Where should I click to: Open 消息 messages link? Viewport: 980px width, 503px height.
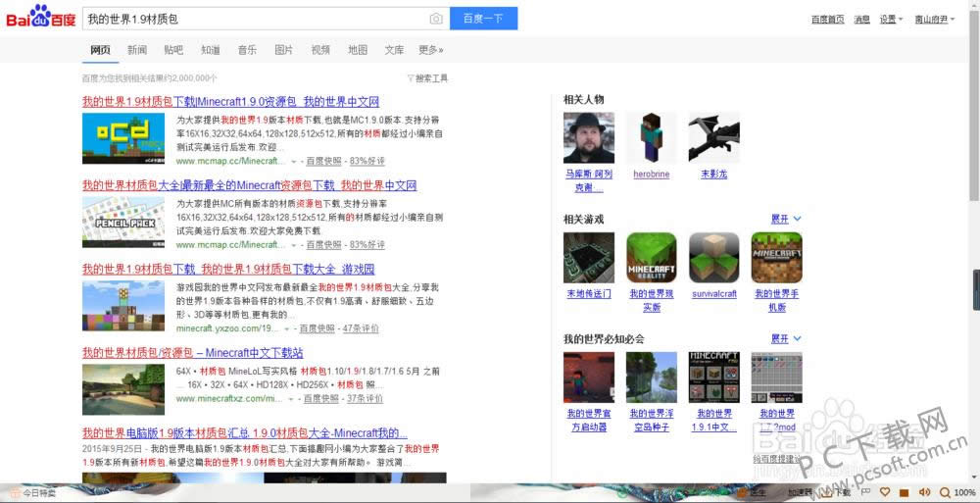[x=861, y=20]
